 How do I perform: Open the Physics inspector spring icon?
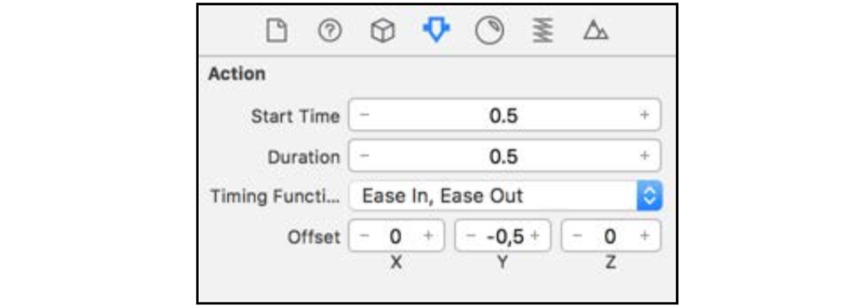tap(542, 31)
